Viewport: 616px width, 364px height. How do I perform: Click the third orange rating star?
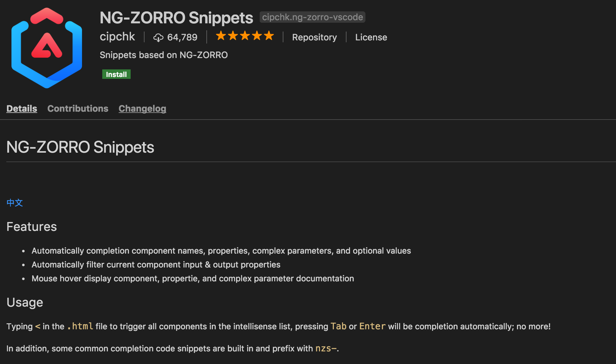point(245,36)
